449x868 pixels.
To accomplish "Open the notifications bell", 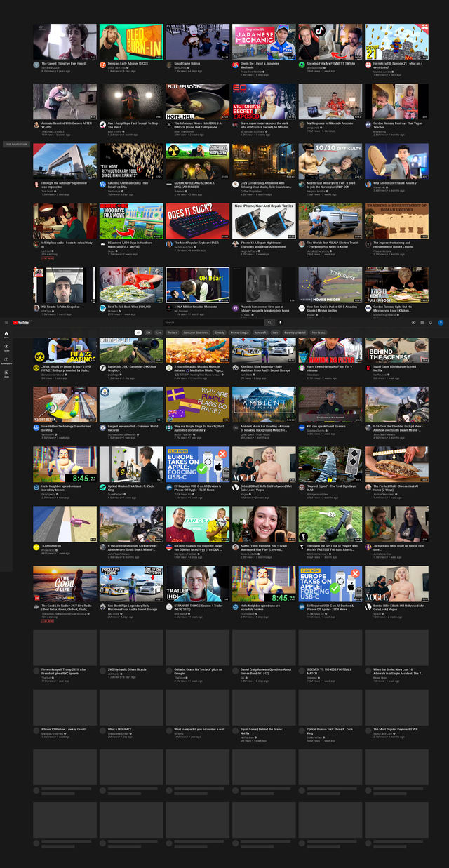I will pos(431,322).
